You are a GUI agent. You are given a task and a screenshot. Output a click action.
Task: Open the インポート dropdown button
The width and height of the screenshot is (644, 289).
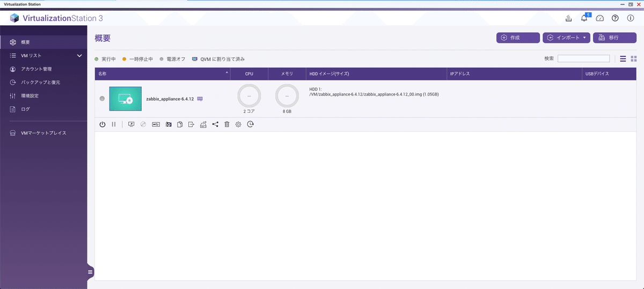tap(566, 38)
